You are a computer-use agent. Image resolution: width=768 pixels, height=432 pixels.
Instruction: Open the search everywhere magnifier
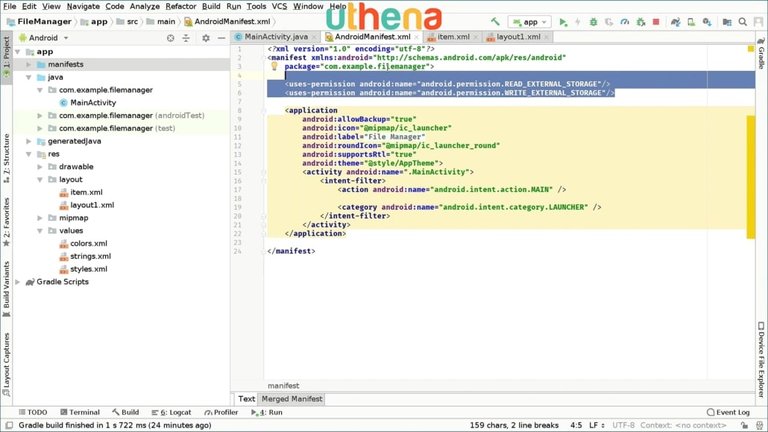click(742, 21)
